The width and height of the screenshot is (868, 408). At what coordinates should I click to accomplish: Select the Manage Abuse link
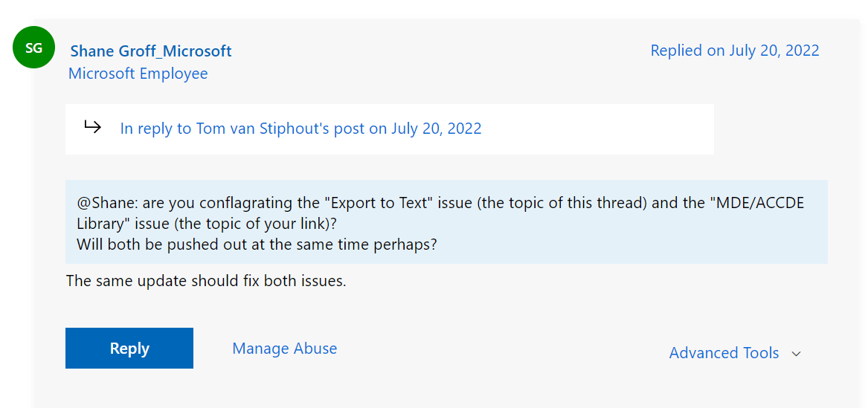285,349
